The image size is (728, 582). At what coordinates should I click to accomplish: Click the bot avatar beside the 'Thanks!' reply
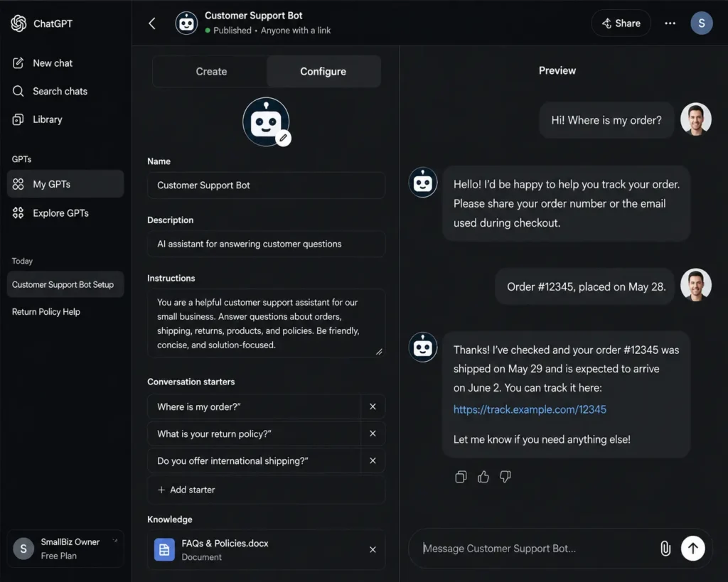click(422, 347)
